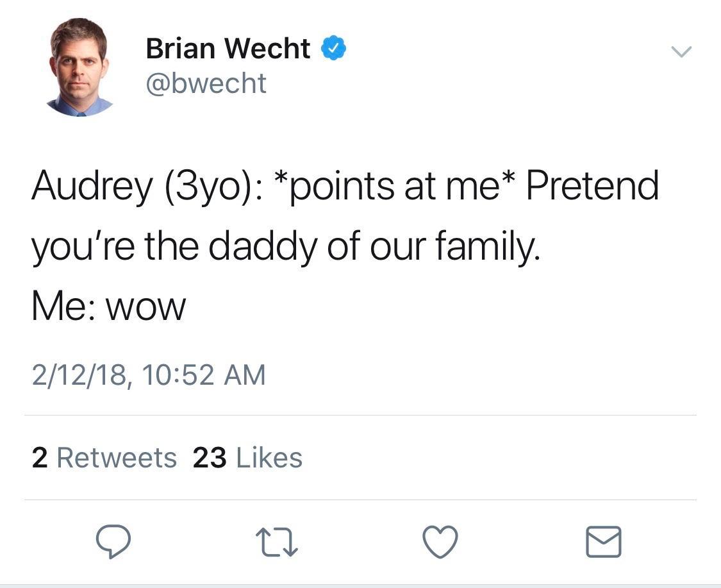This screenshot has height=588, width=721.
Task: See who liked via '23 Likes'
Action: click(246, 457)
